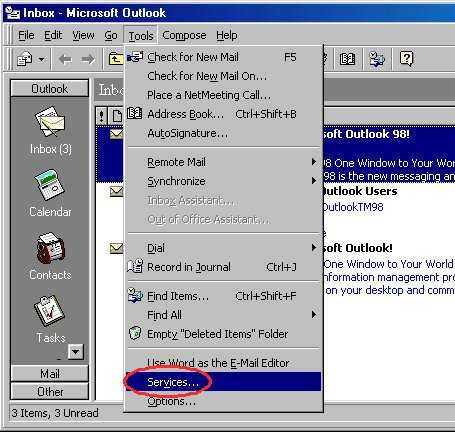455x432 pixels.
Task: Click the Outlook bar scroll down arrow
Action: pos(76,351)
